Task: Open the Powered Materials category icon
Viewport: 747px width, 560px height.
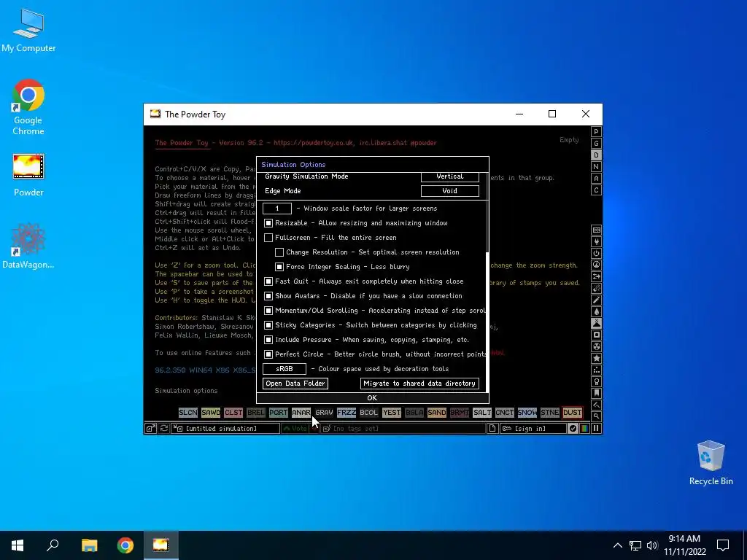Action: 596,253
